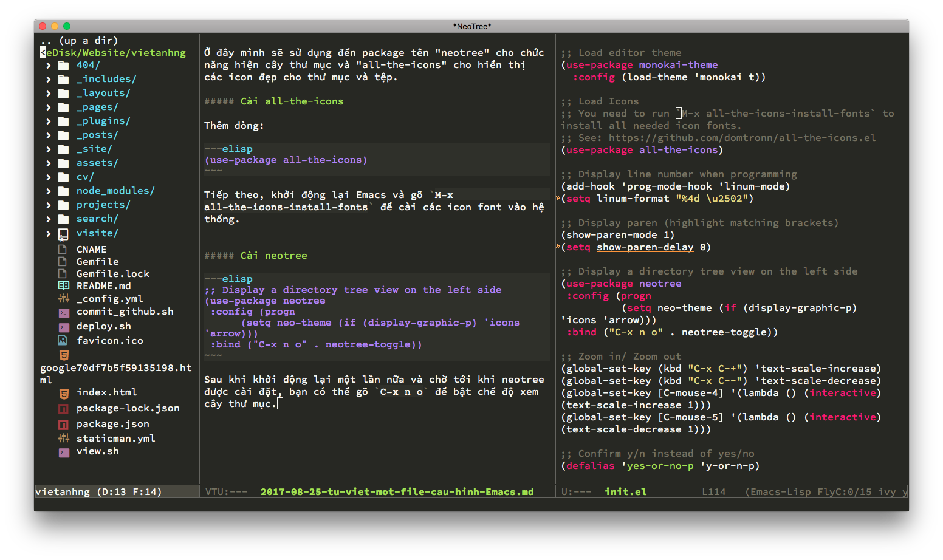Click the L114 line indicator in modeline
Screen dimensions: 943x560
coord(714,491)
